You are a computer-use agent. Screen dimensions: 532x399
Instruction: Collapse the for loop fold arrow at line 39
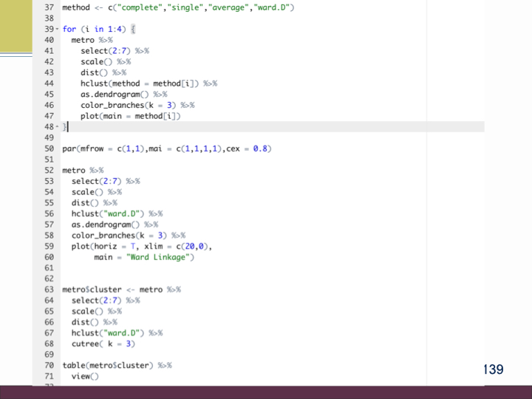point(58,29)
